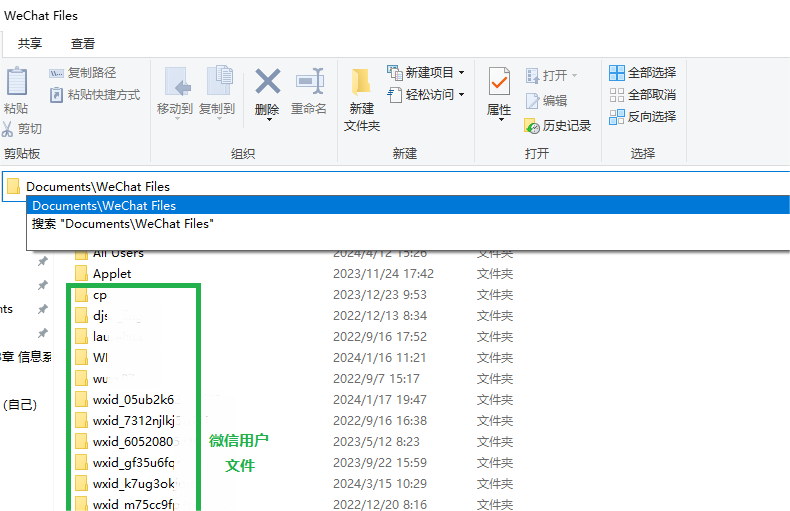Select the cp folder
The width and height of the screenshot is (790, 511).
pos(99,295)
